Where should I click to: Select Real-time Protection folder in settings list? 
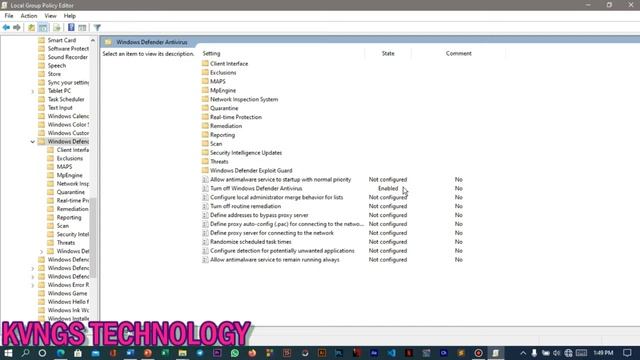[x=236, y=117]
